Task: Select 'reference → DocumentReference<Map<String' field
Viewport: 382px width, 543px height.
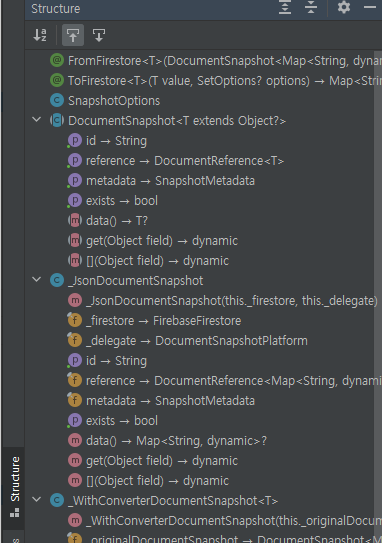Action: pos(224,381)
